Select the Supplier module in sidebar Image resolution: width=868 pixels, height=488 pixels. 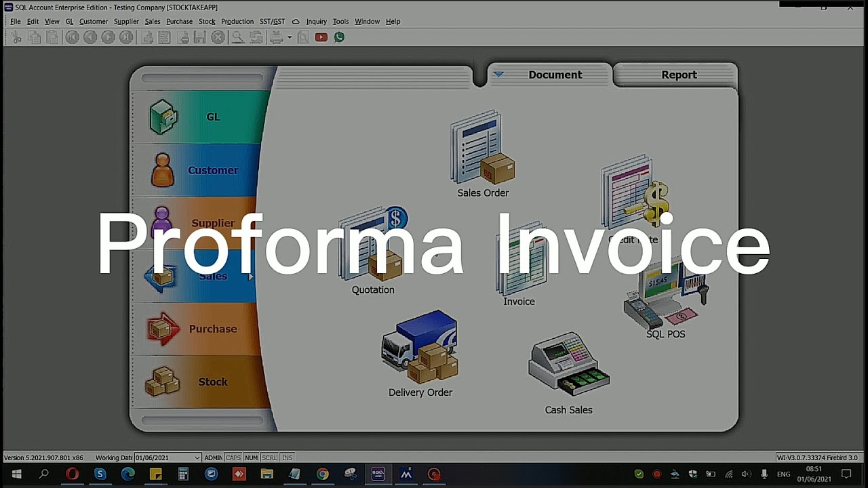[x=197, y=223]
